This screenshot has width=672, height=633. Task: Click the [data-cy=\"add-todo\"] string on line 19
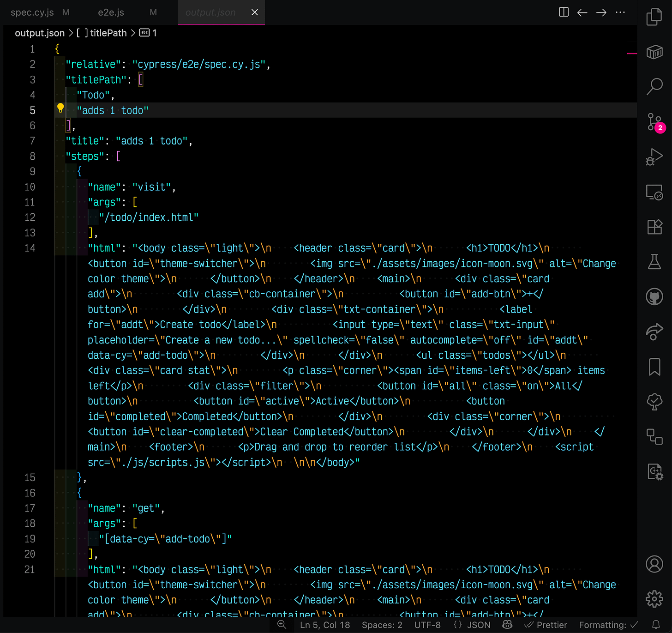coord(166,539)
